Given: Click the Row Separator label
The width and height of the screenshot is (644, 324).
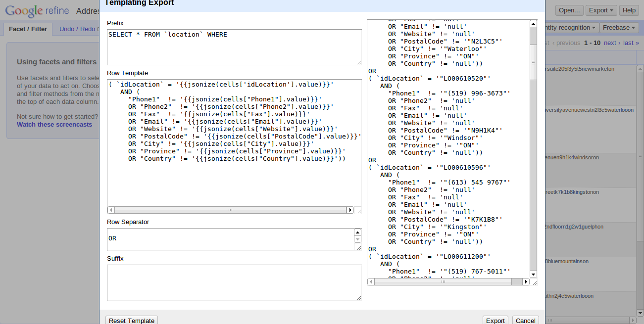Looking at the screenshot, I should (128, 222).
